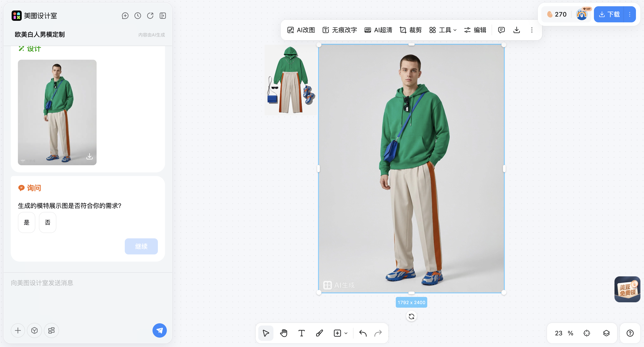Click the blue 下载 button
Screen dimensions: 644x347
click(x=609, y=14)
